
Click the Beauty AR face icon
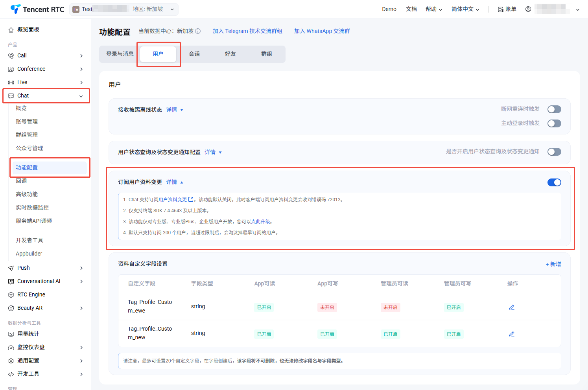[11, 308]
